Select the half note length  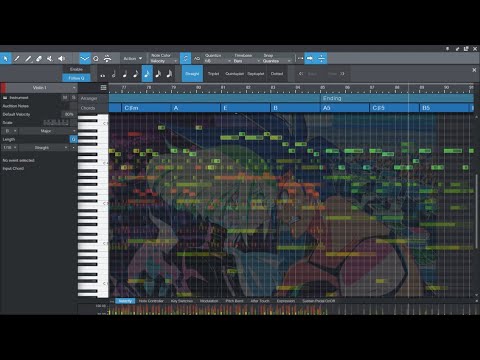(114, 74)
